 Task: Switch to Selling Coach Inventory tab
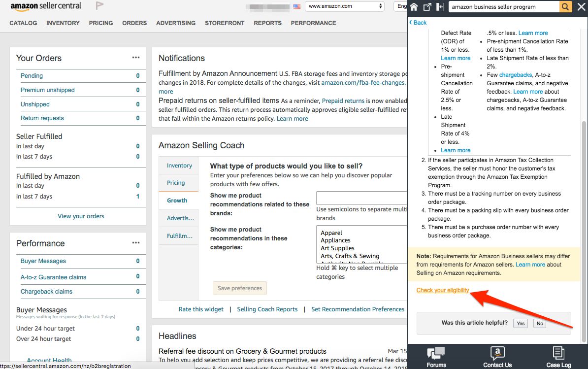click(x=179, y=166)
